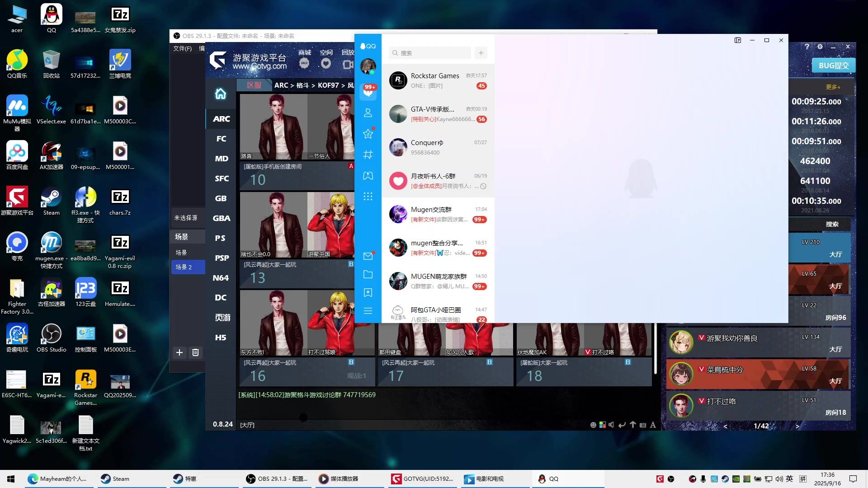Open notification center in taskbar

click(x=853, y=479)
